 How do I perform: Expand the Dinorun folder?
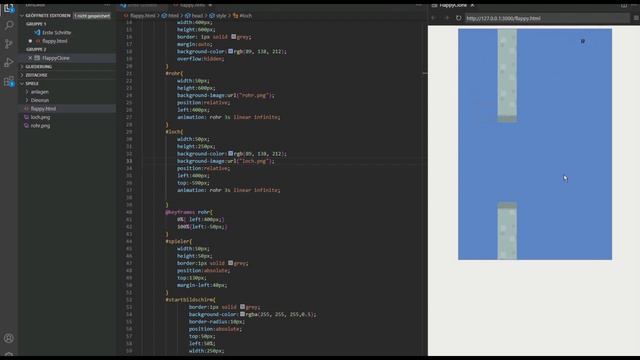27,100
